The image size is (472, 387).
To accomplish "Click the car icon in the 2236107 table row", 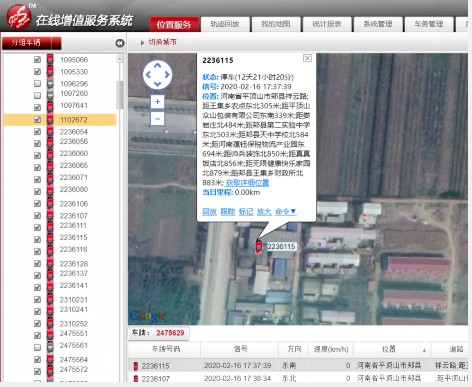I will pyautogui.click(x=136, y=379).
